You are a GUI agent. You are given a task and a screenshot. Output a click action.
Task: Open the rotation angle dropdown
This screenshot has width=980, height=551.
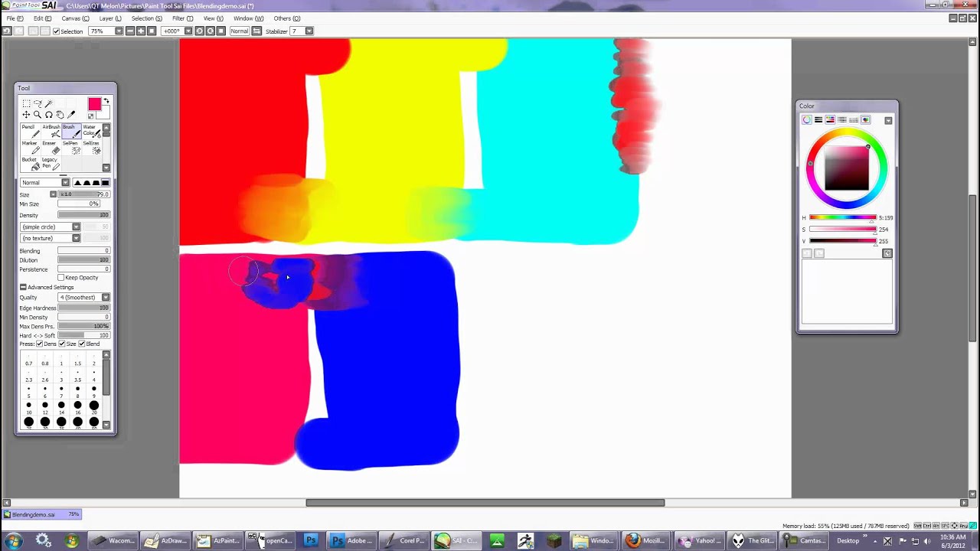188,31
